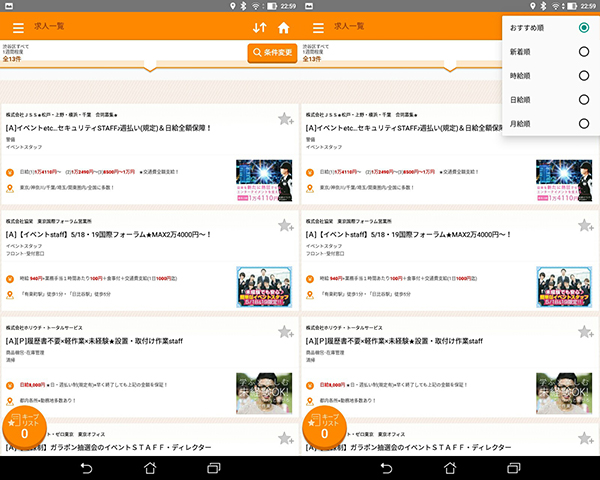Image resolution: width=600 pixels, height=480 pixels.
Task: Star the 国際フォーラム job in left screen
Action: (285, 225)
